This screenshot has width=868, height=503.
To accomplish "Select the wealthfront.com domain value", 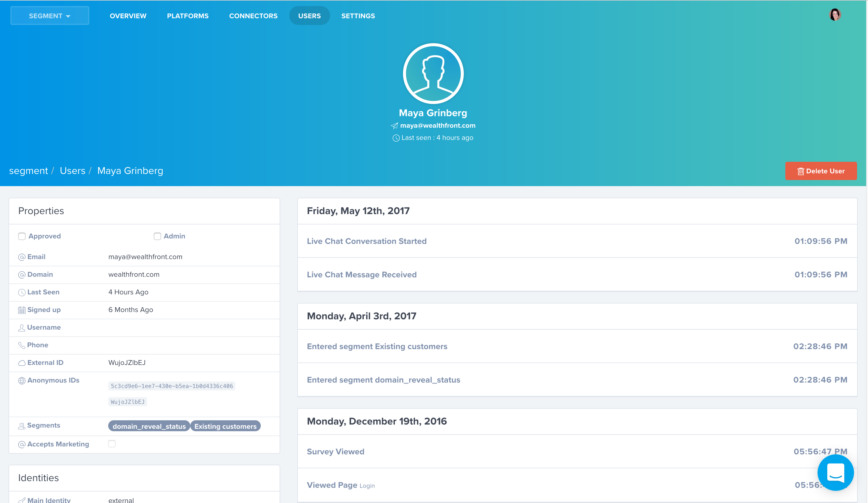I will pyautogui.click(x=134, y=274).
